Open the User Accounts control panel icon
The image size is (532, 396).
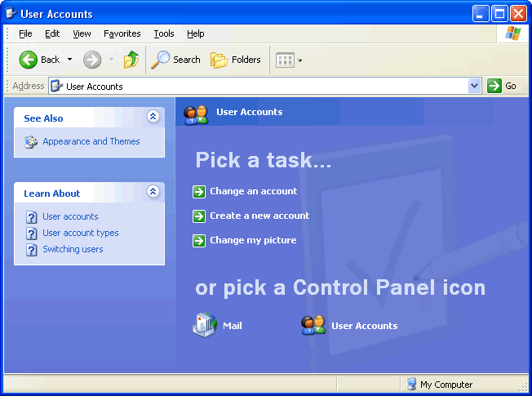point(313,326)
